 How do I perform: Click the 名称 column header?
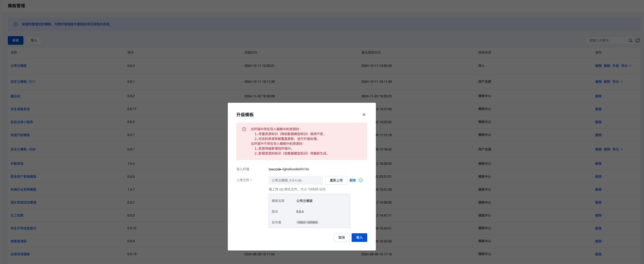[14, 53]
